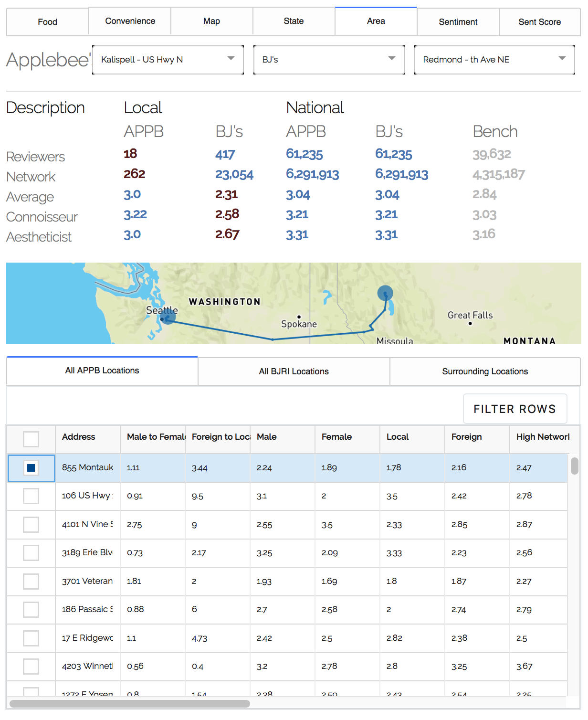
Task: Open Surrounding Locations tab
Action: (x=485, y=371)
